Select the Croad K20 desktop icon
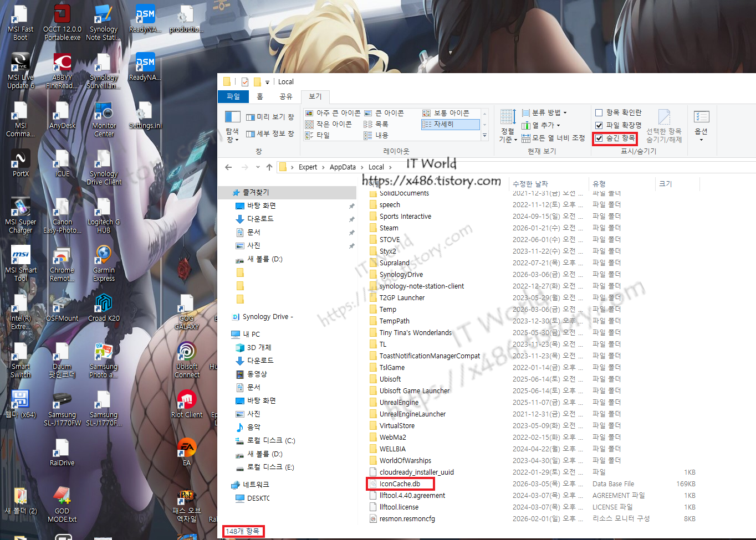756x540 pixels. [104, 307]
